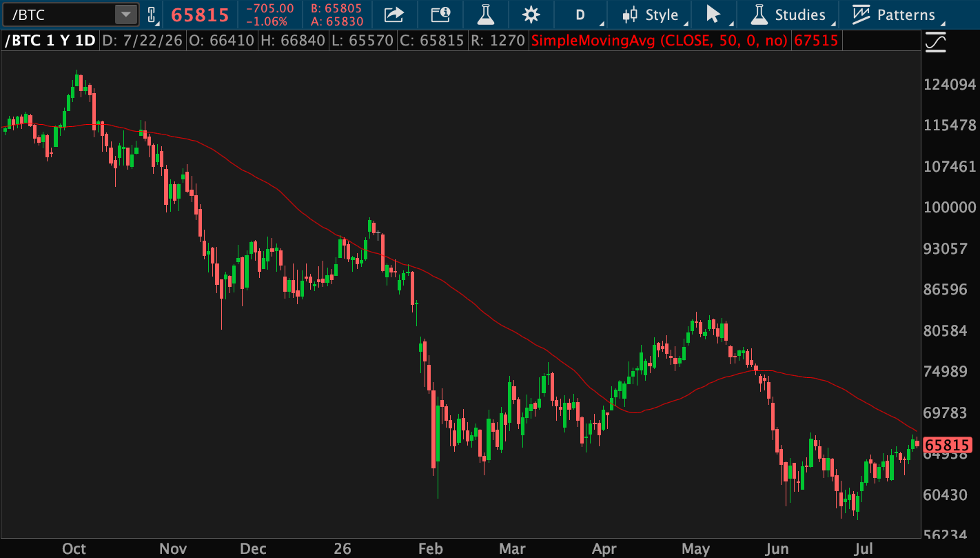Click the 26 year label on time axis

[343, 549]
